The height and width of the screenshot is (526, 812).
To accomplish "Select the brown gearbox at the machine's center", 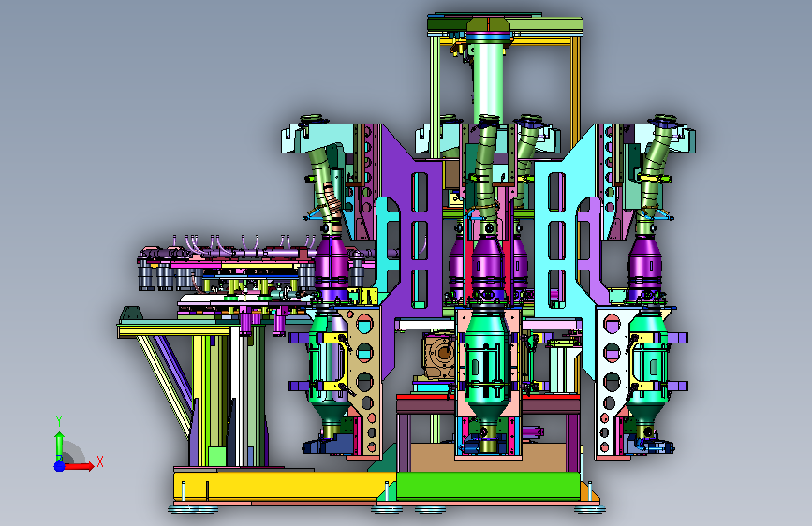I will coord(439,356).
